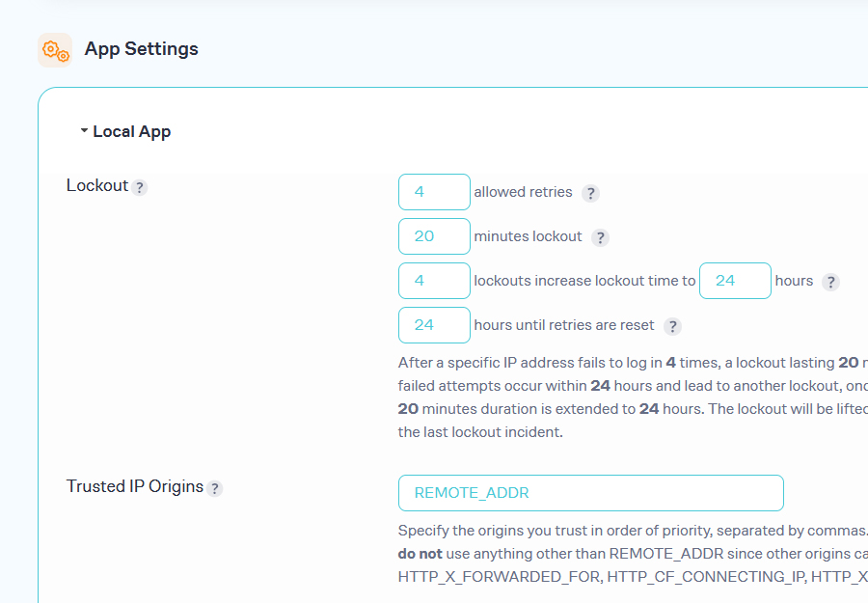Click the extended lockout hours input field

coord(734,281)
